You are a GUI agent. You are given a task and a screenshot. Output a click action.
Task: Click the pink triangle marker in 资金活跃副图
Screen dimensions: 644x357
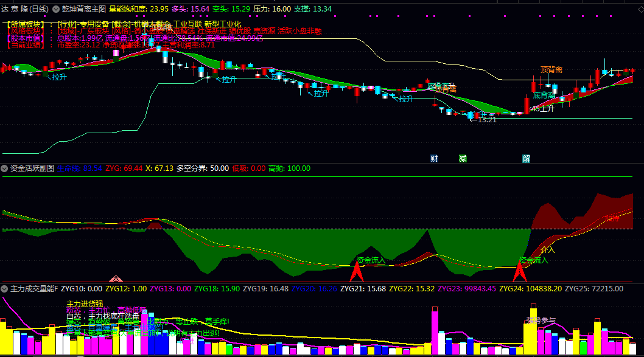click(x=116, y=279)
